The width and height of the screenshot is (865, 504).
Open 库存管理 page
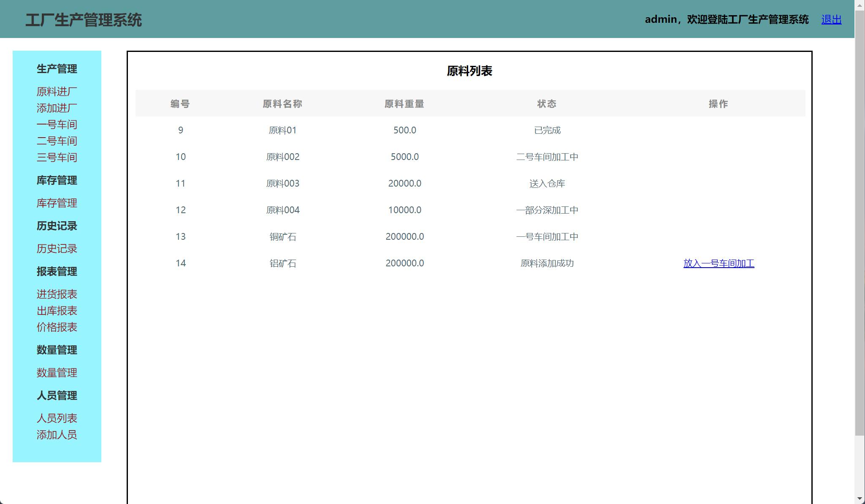[x=57, y=203]
